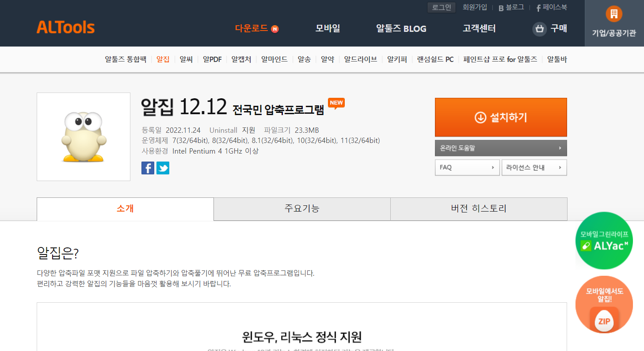Viewport: 644px width, 351px height.
Task: Click registration date 2022.11.24
Action: coord(183,130)
